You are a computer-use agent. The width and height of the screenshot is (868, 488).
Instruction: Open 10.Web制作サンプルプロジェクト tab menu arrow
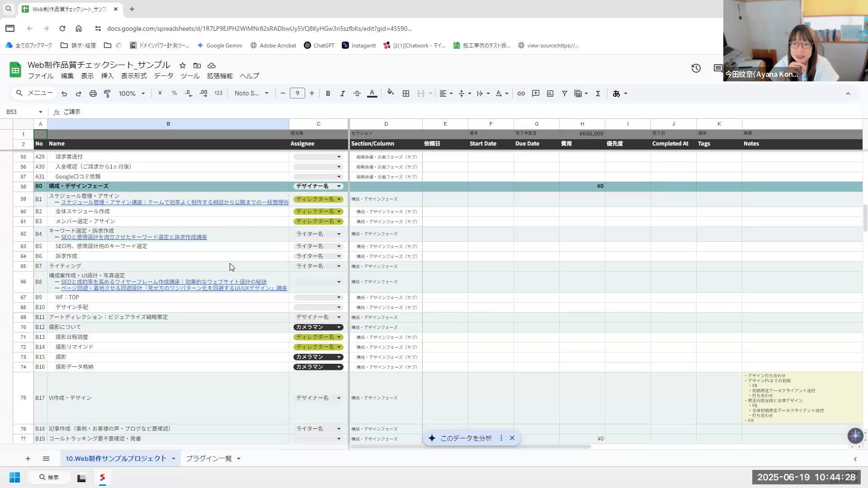point(173,459)
